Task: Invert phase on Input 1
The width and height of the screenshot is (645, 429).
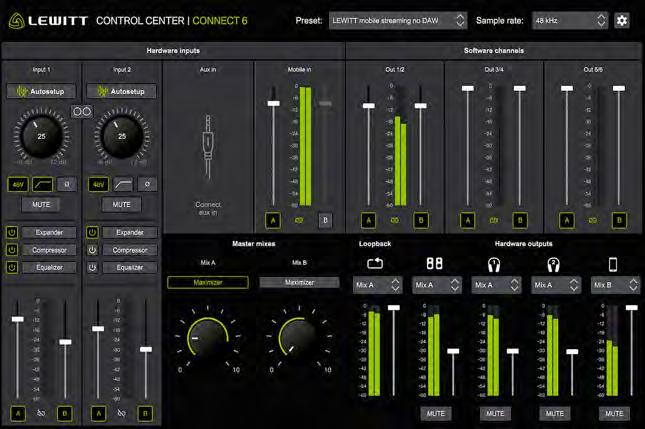Action: coord(67,184)
